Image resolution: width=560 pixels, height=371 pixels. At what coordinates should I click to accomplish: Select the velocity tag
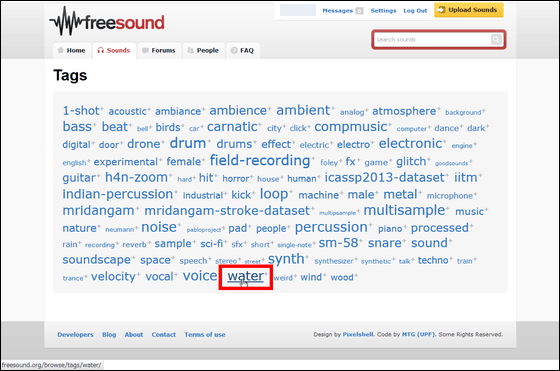[x=113, y=276]
